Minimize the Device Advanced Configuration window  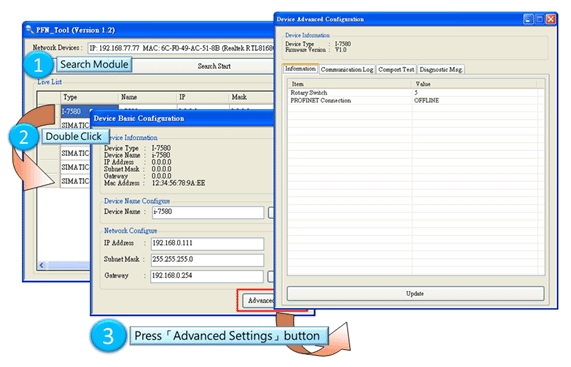pyautogui.click(x=528, y=19)
